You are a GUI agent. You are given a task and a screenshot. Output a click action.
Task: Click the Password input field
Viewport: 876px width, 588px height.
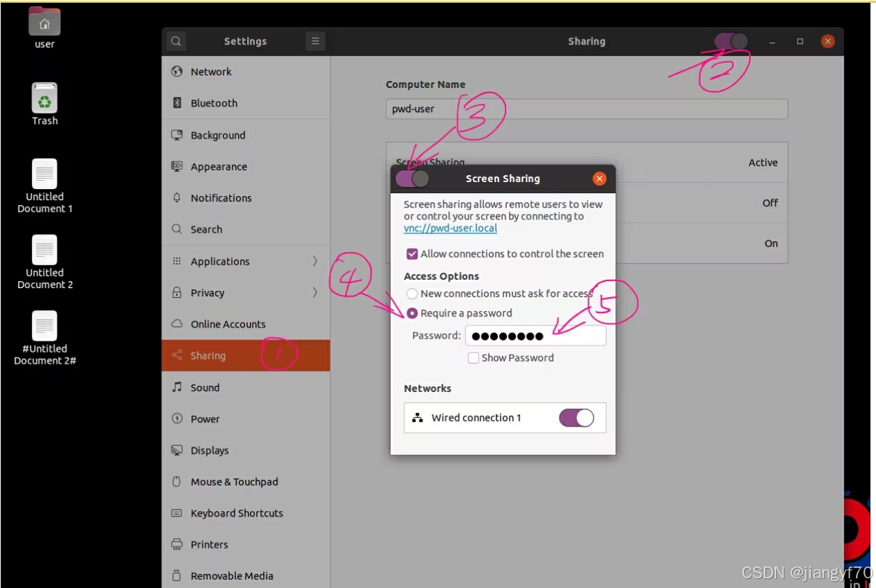pyautogui.click(x=535, y=336)
